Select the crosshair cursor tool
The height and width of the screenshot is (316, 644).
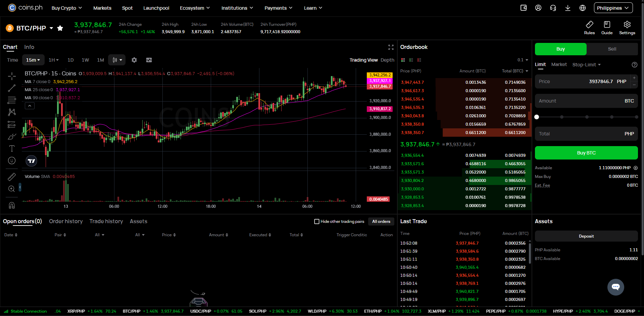pyautogui.click(x=12, y=76)
